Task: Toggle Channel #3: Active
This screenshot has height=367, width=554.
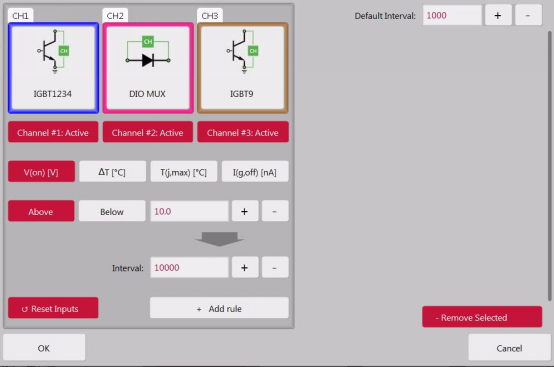Action: point(243,132)
